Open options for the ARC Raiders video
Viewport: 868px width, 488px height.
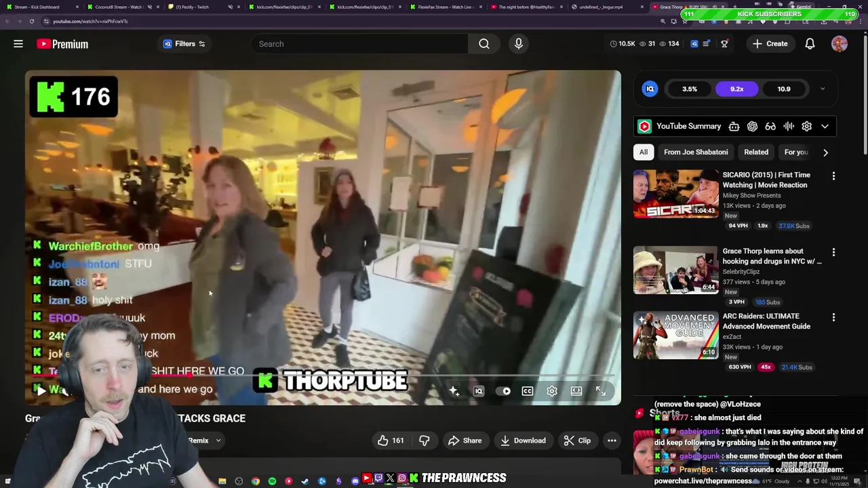(x=833, y=317)
